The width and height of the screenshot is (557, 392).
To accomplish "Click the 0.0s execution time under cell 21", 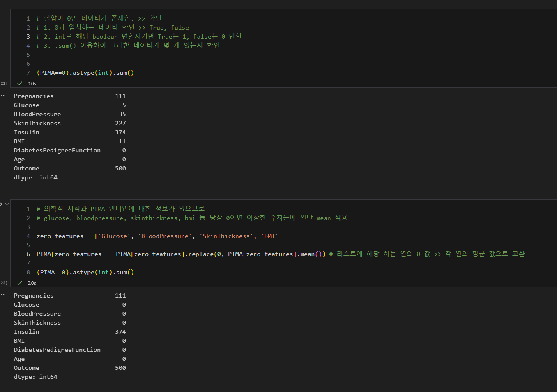I will point(32,83).
